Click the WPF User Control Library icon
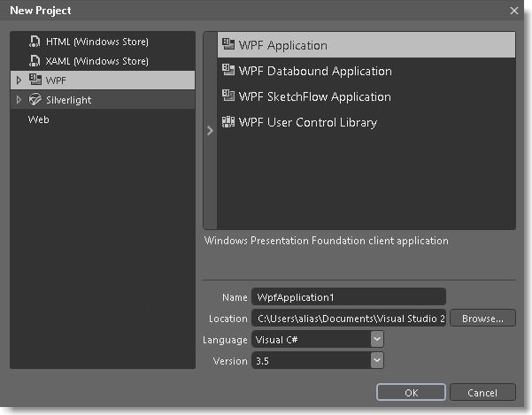The height and width of the screenshot is (415, 532). pyautogui.click(x=228, y=121)
